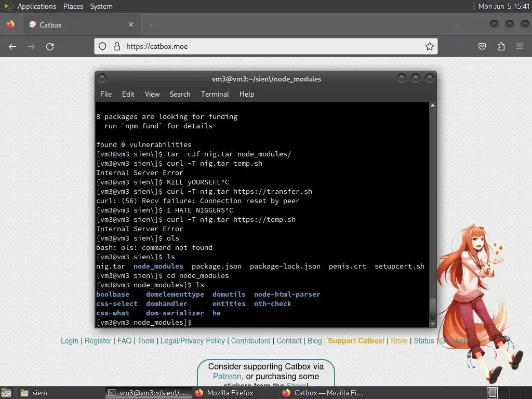Click the Register link on Catbox

[x=98, y=341]
